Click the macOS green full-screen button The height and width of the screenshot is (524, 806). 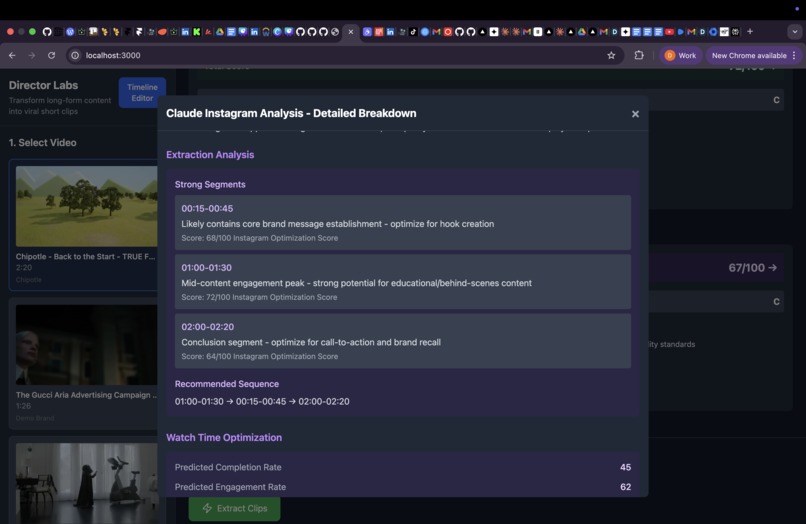(32, 31)
